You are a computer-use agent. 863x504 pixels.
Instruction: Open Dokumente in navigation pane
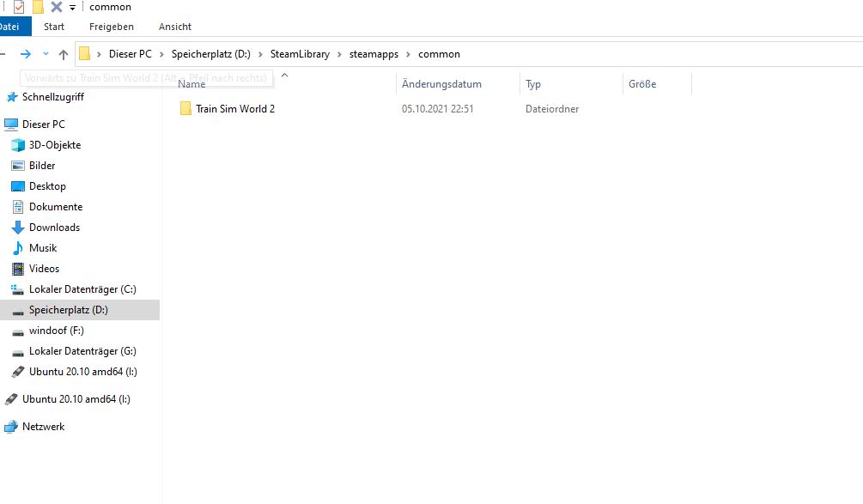coord(56,207)
